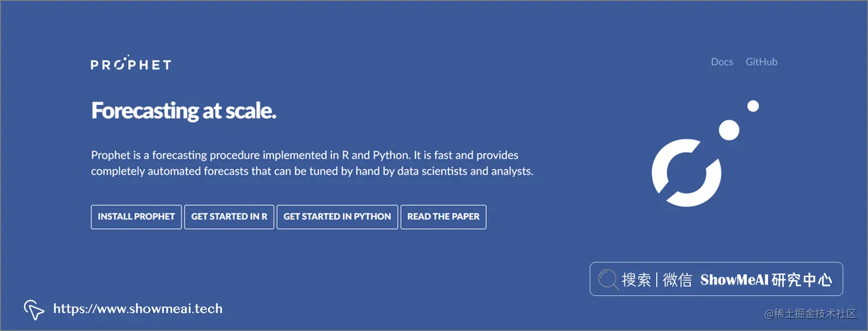Viewport: 868px width, 331px height.
Task: Click the PROPHET wordmark logo
Action: tap(131, 63)
